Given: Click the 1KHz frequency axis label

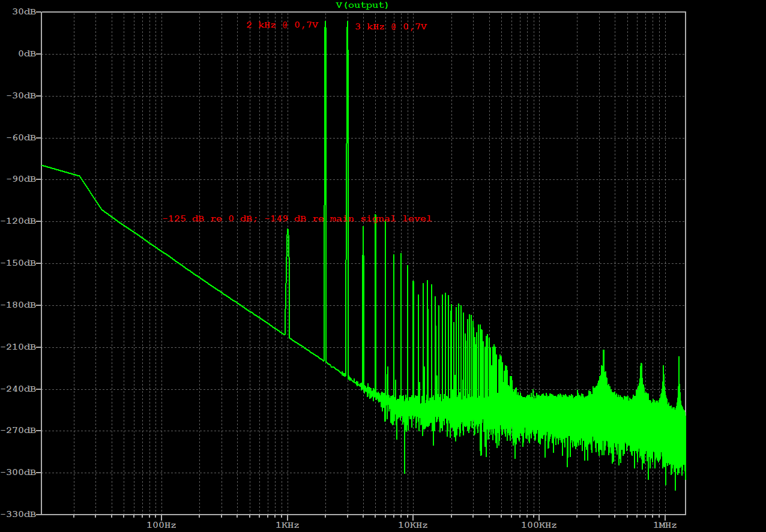Looking at the screenshot, I should tap(288, 525).
